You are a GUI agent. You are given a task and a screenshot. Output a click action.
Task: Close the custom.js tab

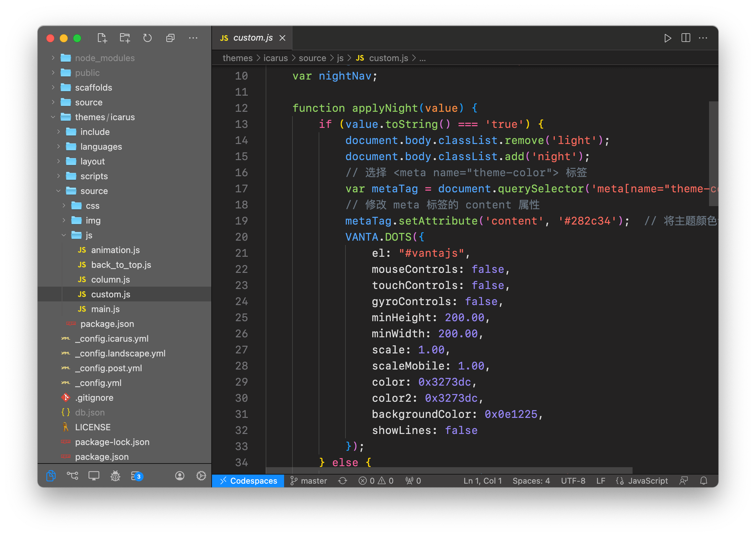[282, 38]
